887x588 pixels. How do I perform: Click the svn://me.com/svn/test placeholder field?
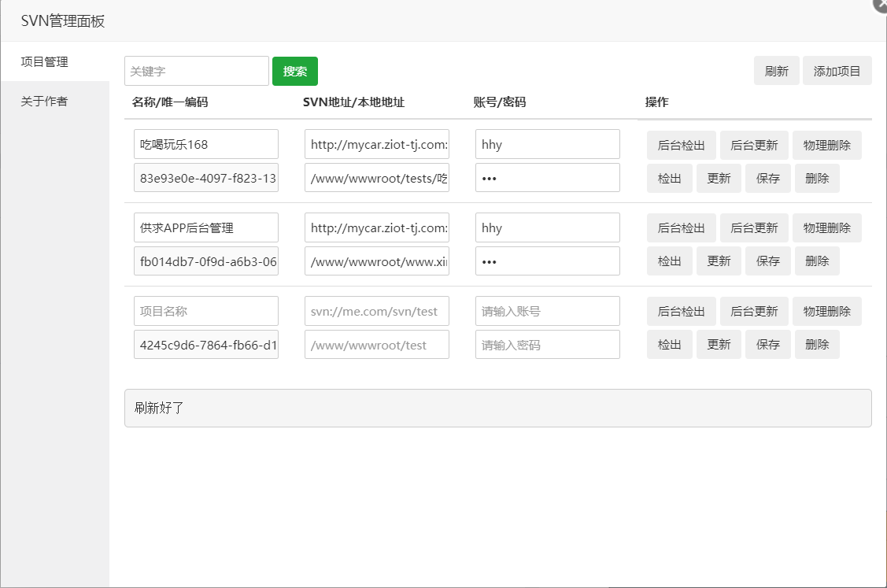tap(377, 311)
